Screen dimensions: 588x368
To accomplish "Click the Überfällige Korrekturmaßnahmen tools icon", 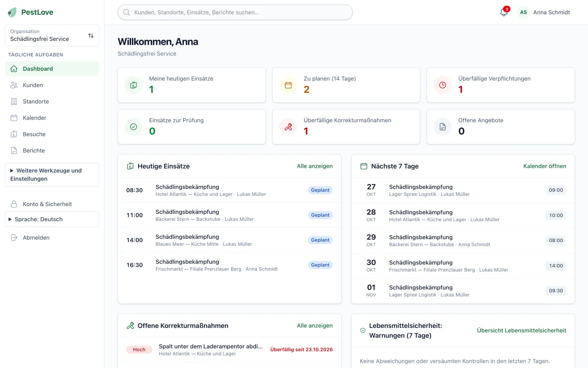I will [288, 127].
